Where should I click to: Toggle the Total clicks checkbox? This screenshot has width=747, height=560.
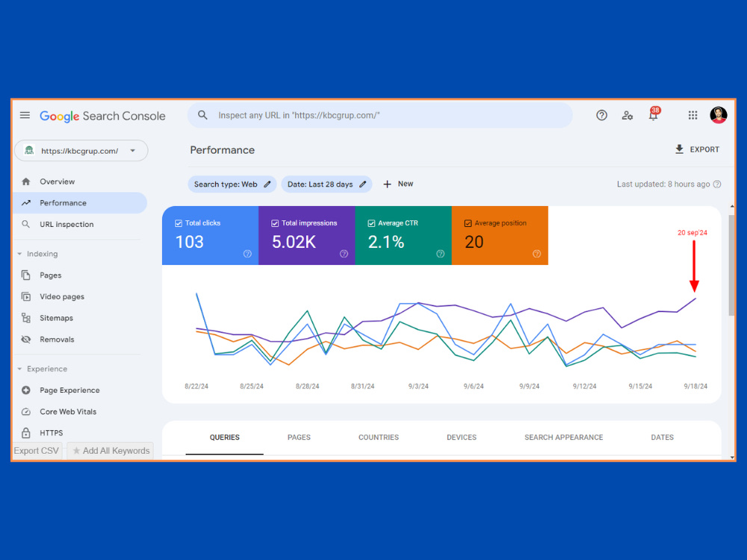pyautogui.click(x=179, y=223)
